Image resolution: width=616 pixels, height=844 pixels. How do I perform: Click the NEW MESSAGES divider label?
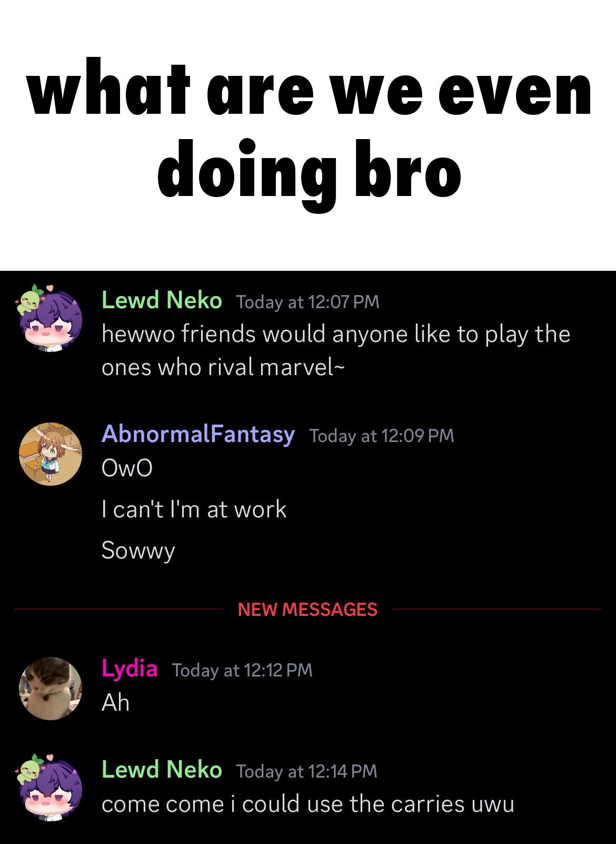pyautogui.click(x=307, y=610)
